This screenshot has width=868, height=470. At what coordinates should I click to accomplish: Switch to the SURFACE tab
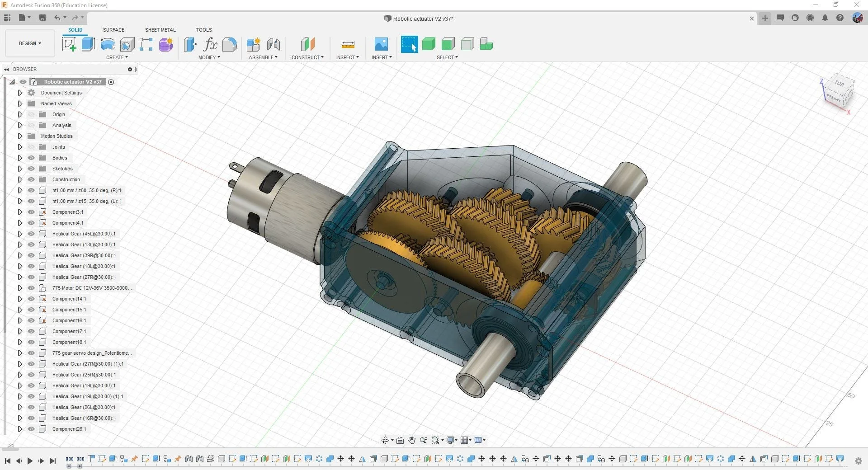click(x=113, y=30)
